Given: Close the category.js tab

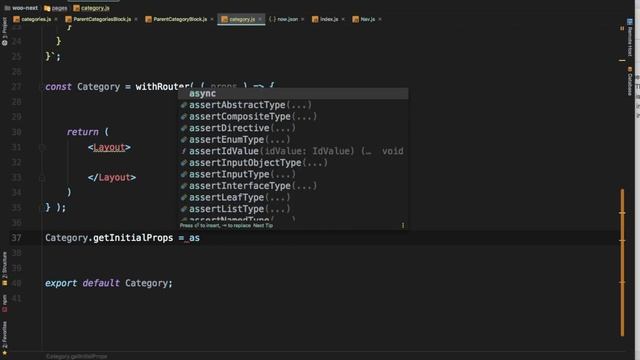Looking at the screenshot, I should click(x=260, y=19).
